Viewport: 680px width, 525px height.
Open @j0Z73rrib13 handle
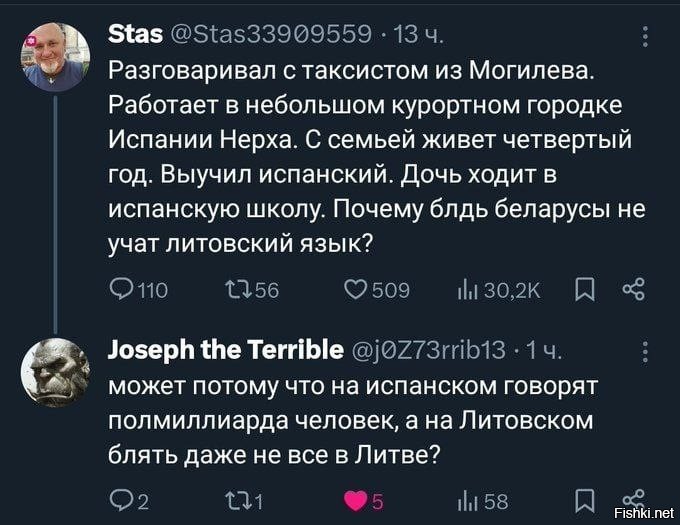(x=430, y=349)
